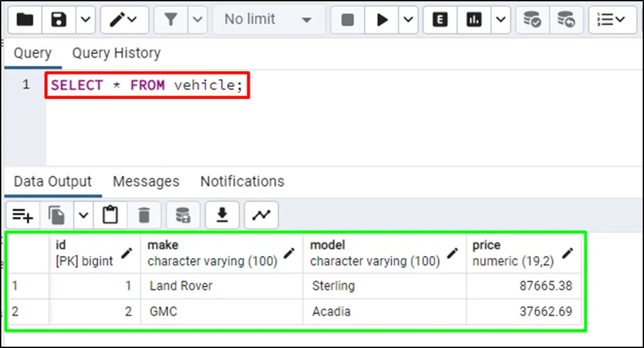Expand the filter options dropdown arrow
Viewport: 644px width, 348px height.
pyautogui.click(x=197, y=20)
